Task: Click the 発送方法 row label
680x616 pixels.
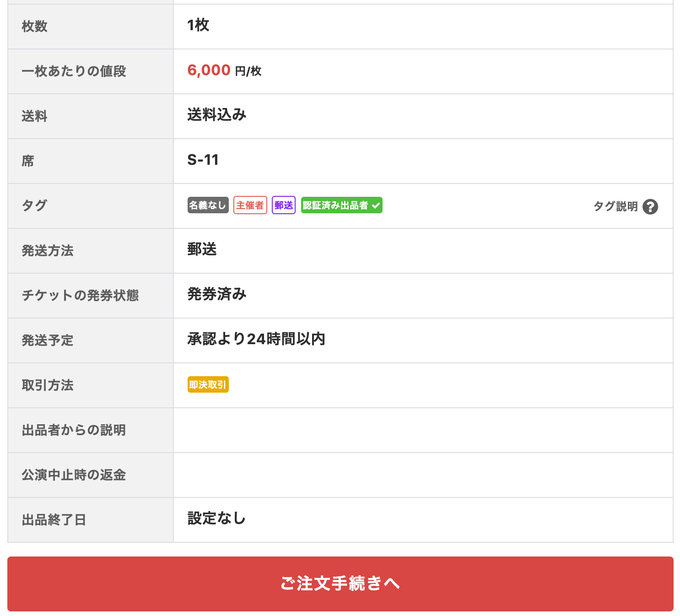Action: click(48, 251)
